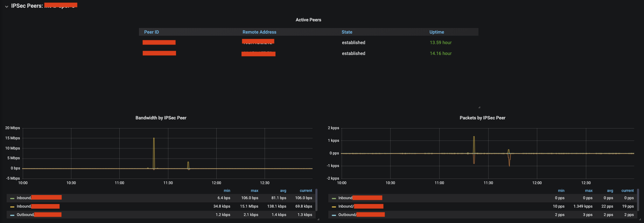Click the 19 pps current value

point(628,207)
